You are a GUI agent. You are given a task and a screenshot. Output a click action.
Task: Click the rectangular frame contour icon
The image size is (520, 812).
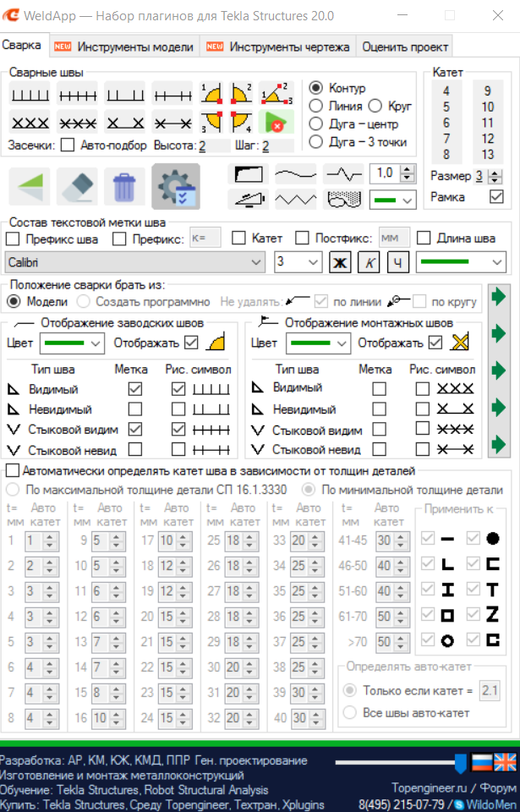point(248,174)
